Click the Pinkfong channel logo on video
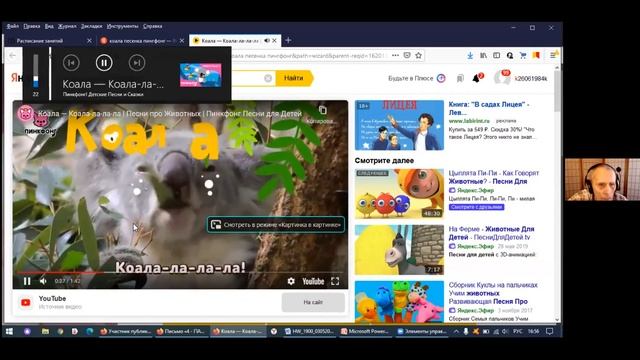This screenshot has height=360, width=640. tap(25, 113)
